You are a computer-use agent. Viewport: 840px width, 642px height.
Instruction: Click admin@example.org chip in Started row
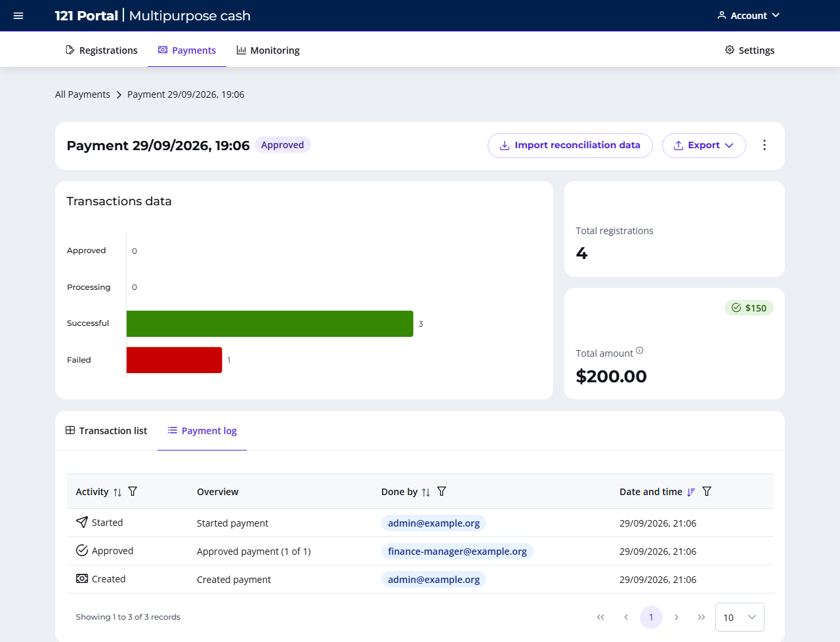click(x=434, y=523)
